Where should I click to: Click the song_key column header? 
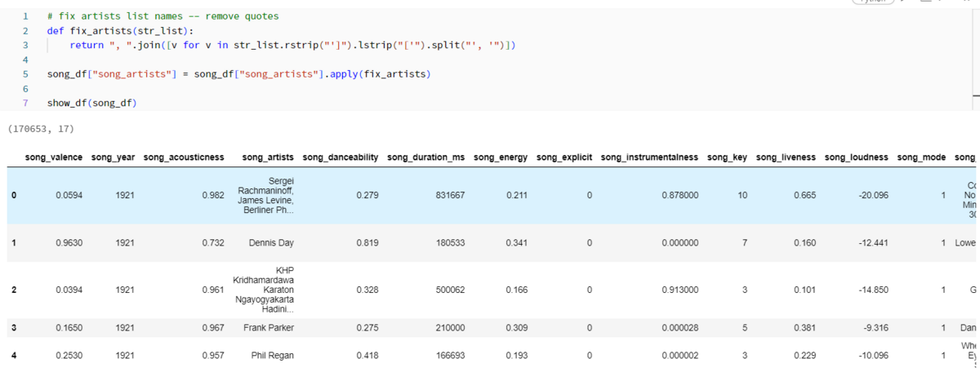click(728, 157)
